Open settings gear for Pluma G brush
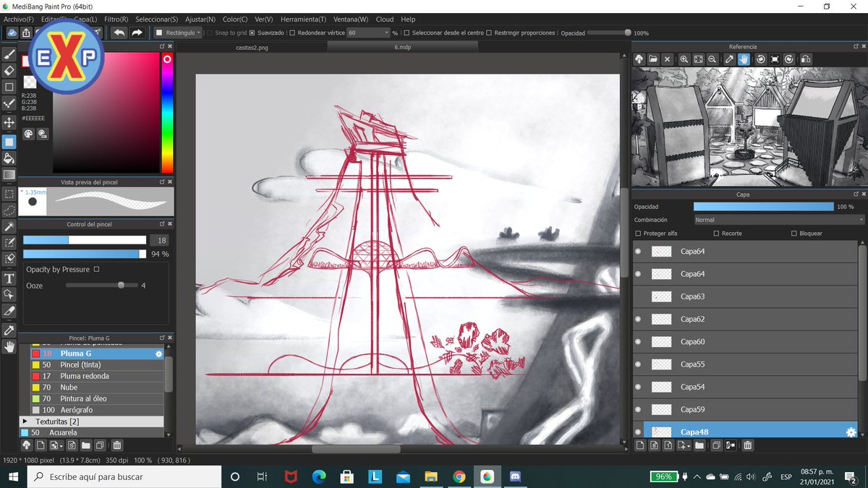The image size is (868, 488). (x=158, y=354)
